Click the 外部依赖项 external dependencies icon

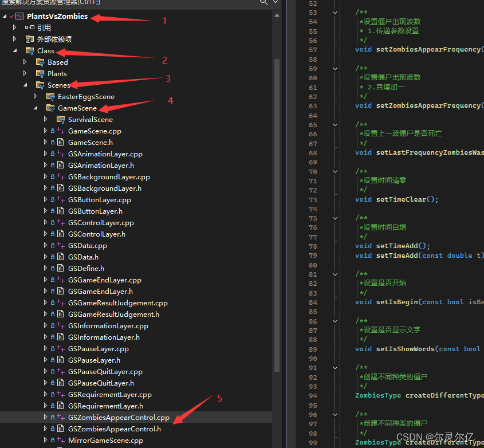30,39
